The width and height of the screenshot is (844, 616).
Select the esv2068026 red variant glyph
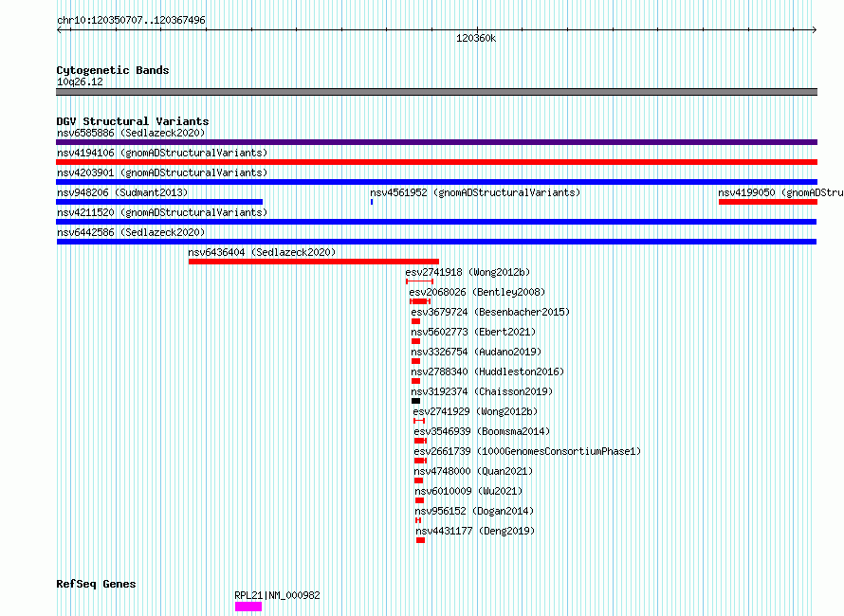pyautogui.click(x=420, y=301)
